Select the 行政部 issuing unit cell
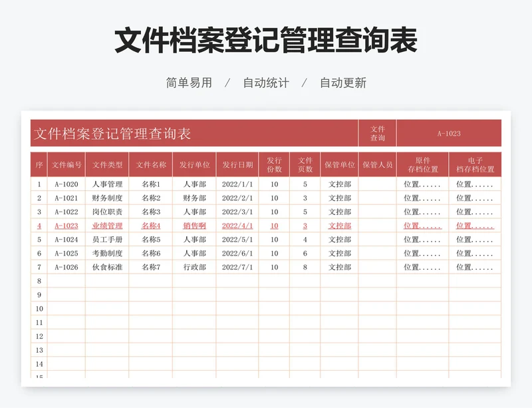The image size is (532, 408). [x=194, y=268]
